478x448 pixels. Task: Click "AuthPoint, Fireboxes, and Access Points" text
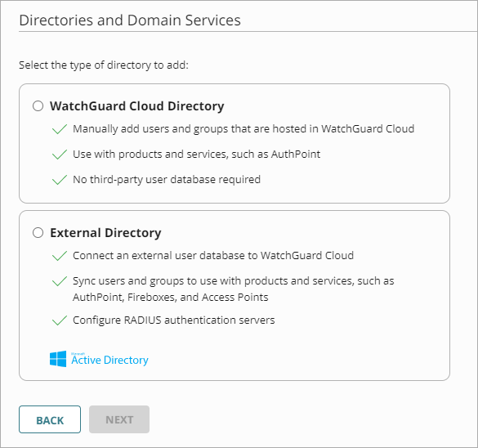click(x=171, y=297)
